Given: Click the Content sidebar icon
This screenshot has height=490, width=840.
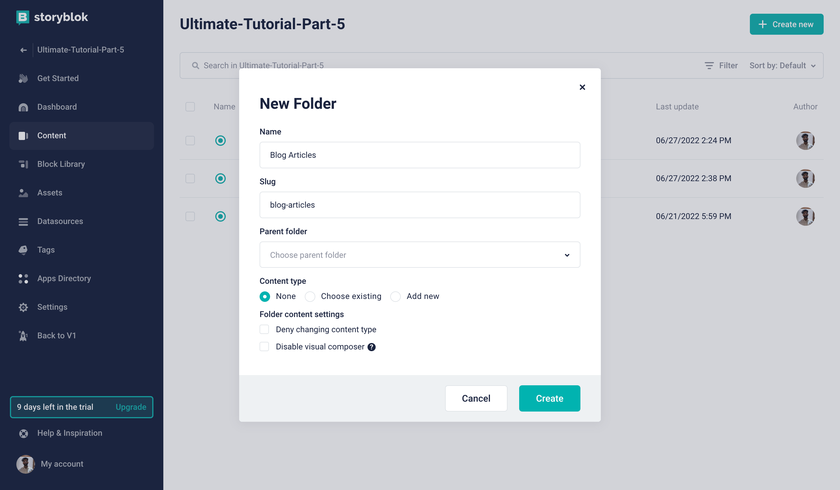Looking at the screenshot, I should tap(23, 135).
